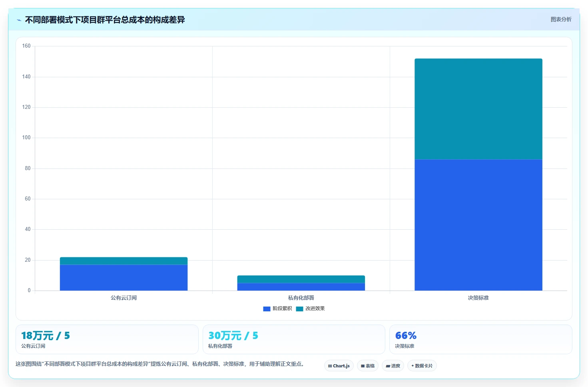Screen dimensions: 588x387
Task: Click the 决策标准 x-axis label
Action: point(478,298)
